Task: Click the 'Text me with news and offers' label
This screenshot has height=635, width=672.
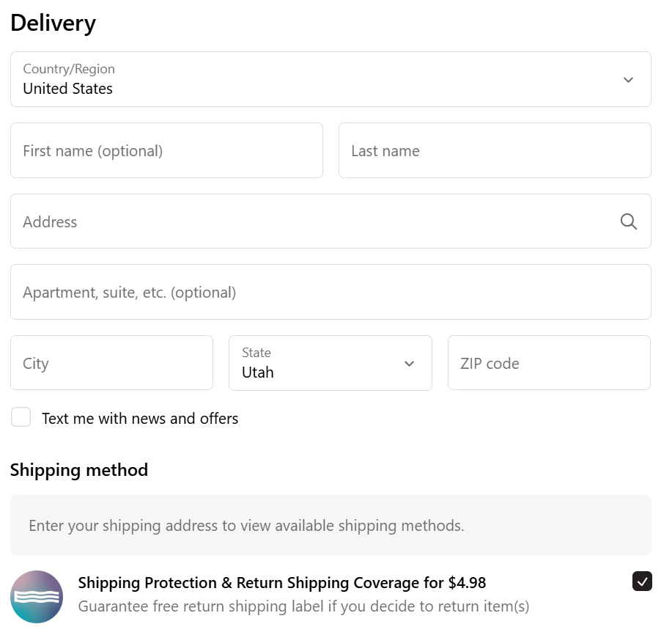Action: [x=140, y=419]
